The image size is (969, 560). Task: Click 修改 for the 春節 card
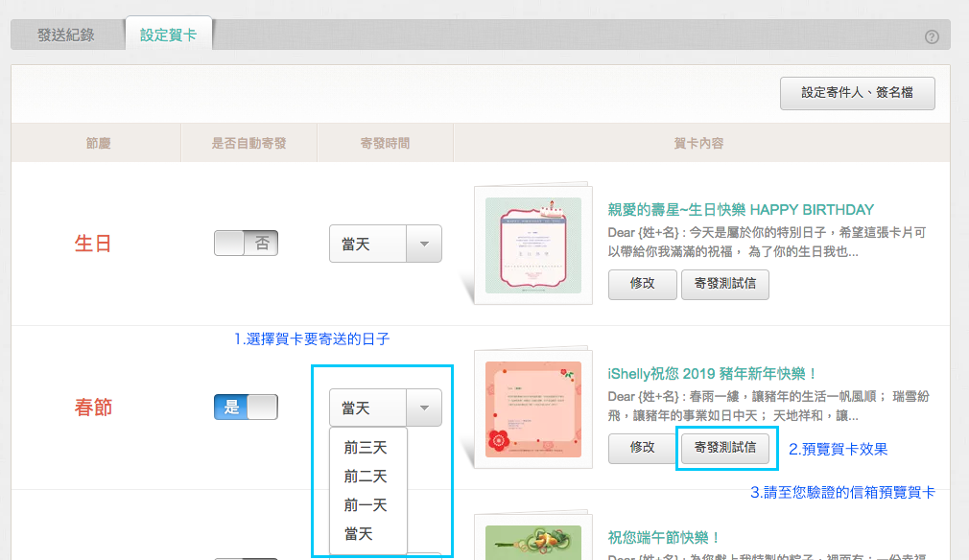pyautogui.click(x=642, y=448)
